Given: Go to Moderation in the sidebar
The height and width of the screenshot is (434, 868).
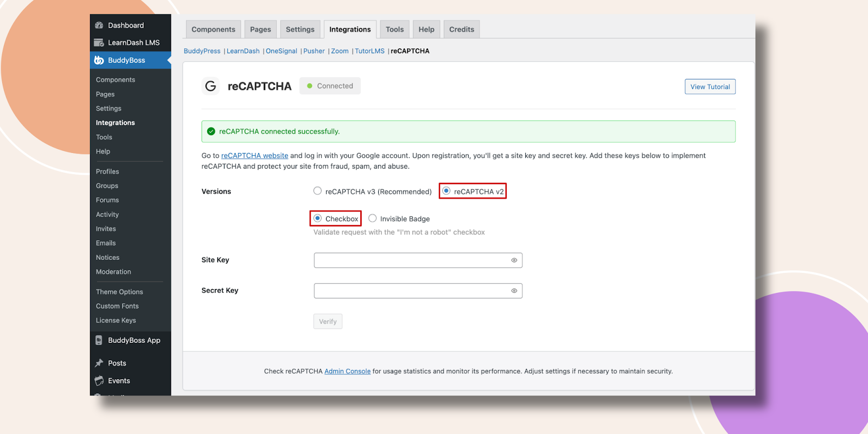Looking at the screenshot, I should pyautogui.click(x=113, y=272).
